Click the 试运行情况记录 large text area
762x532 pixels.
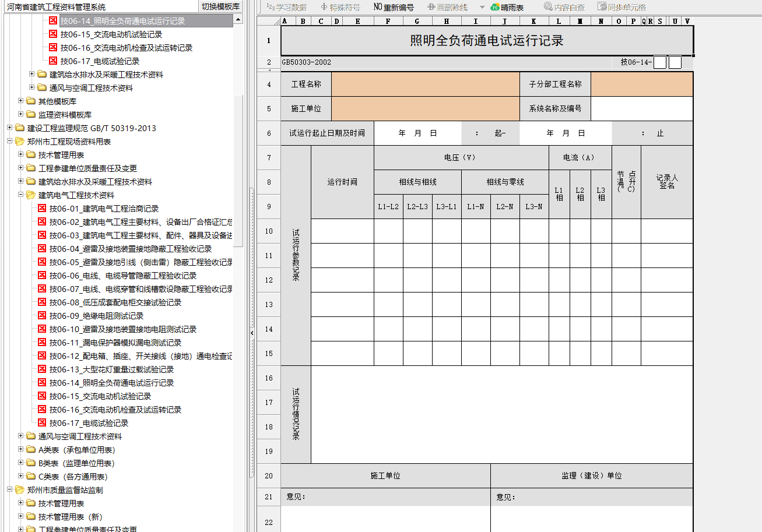501,414
